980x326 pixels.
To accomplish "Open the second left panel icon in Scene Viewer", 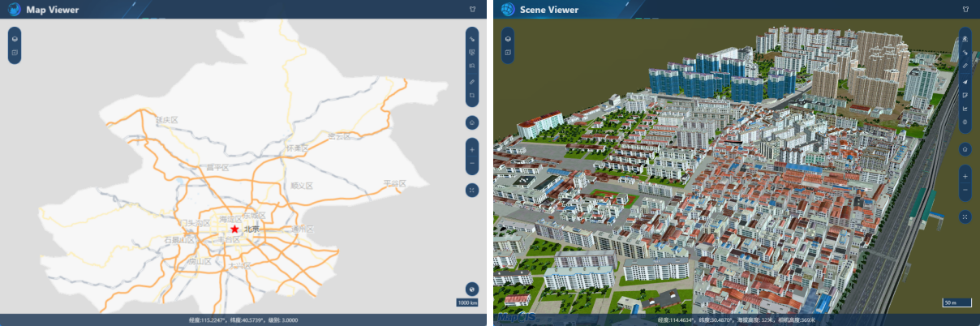I will tap(508, 54).
